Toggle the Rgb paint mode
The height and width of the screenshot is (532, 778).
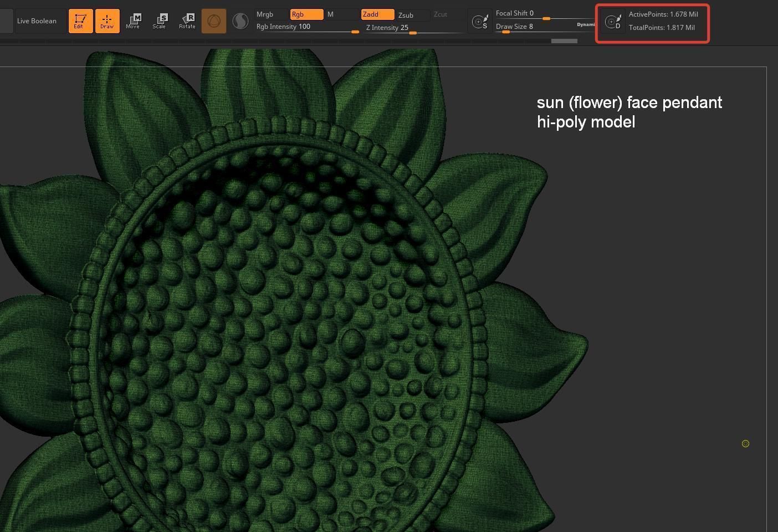click(307, 14)
